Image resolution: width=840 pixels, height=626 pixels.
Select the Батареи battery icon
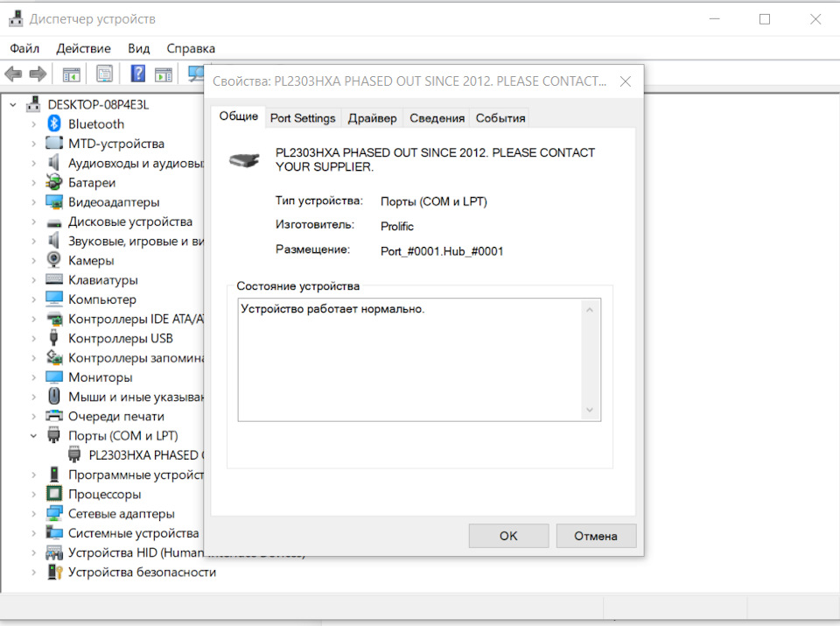(54, 182)
